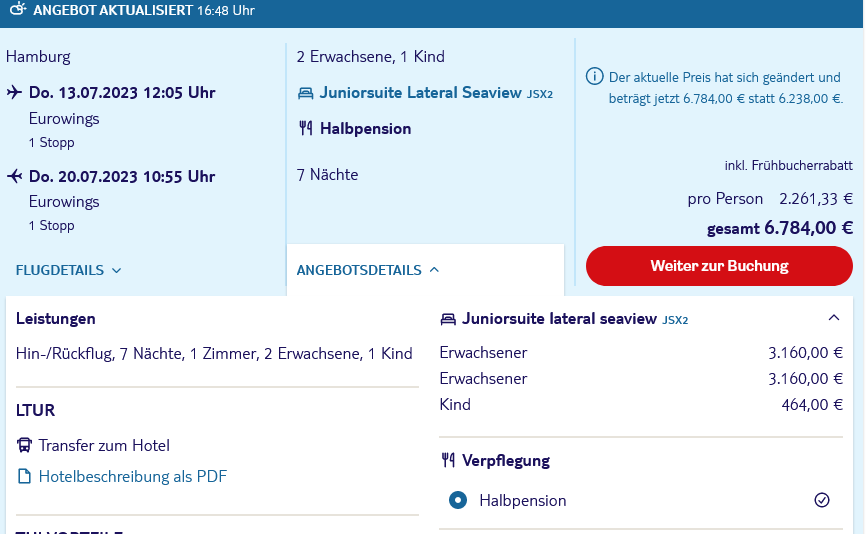Click the info icon beside price change notice
866x534 pixels.
594,77
